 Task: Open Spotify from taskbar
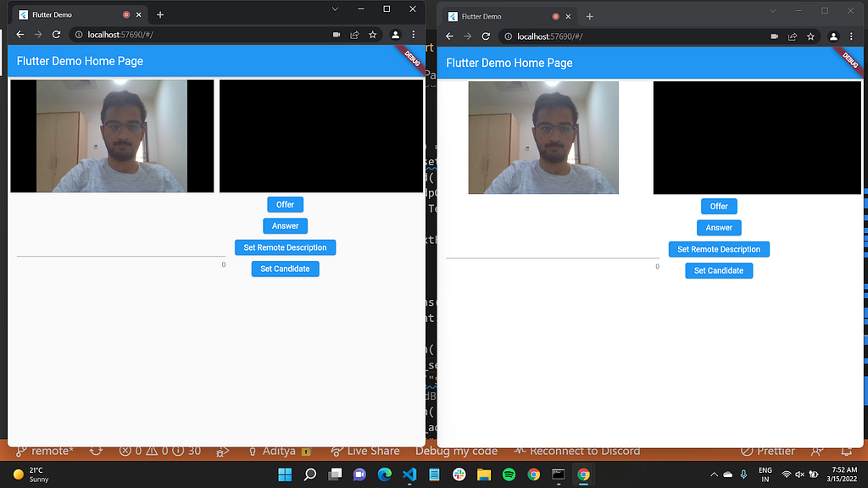tap(509, 474)
